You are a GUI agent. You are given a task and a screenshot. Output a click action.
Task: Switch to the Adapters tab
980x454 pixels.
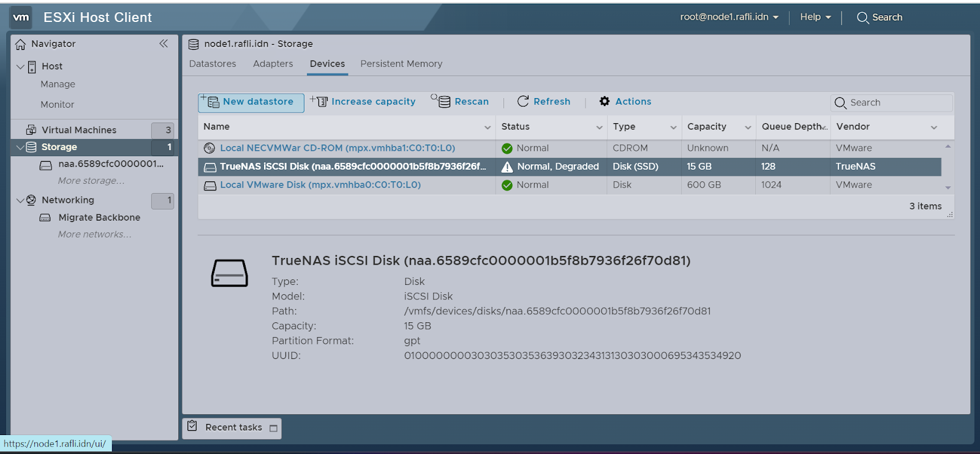pyautogui.click(x=273, y=64)
